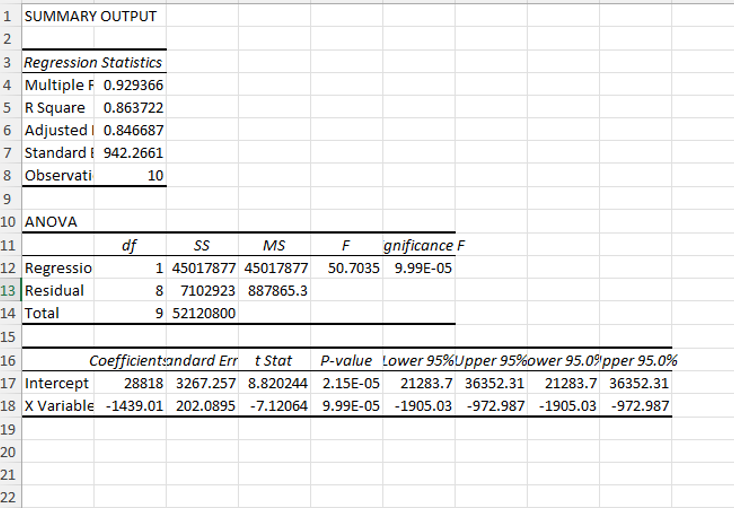734x510 pixels.
Task: Select row 13 via its row header
Action: coord(10,290)
